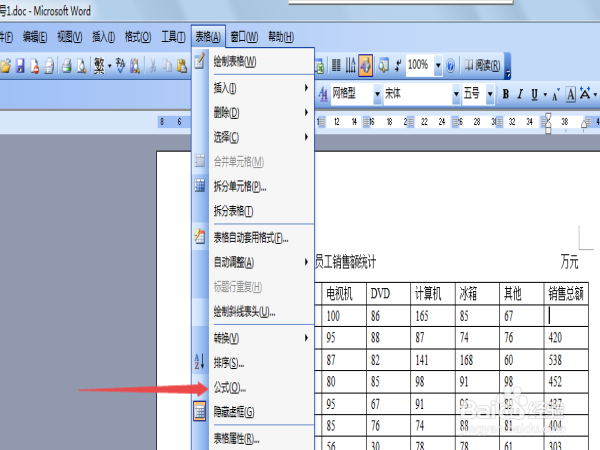Click the Print Preview icon
The width and height of the screenshot is (600, 450).
click(81, 66)
